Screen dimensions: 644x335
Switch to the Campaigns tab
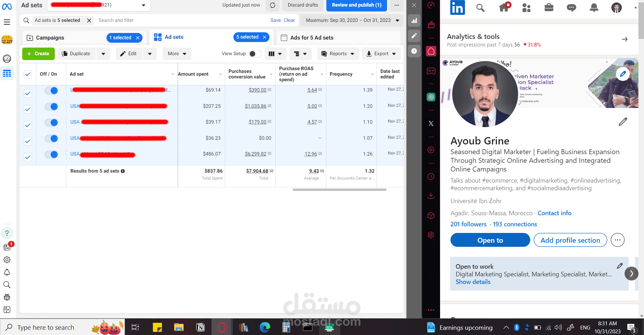[x=50, y=38]
